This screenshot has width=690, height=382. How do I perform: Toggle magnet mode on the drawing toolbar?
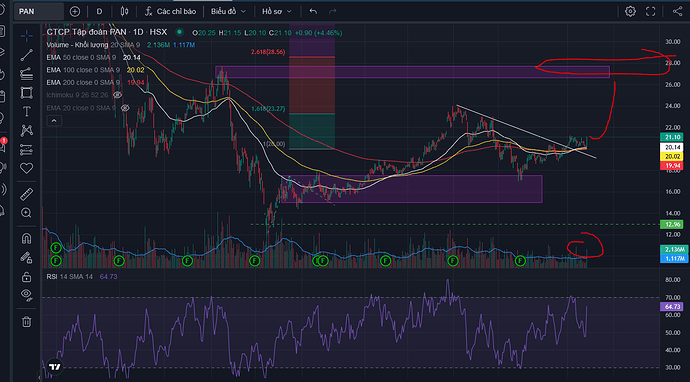[x=27, y=239]
